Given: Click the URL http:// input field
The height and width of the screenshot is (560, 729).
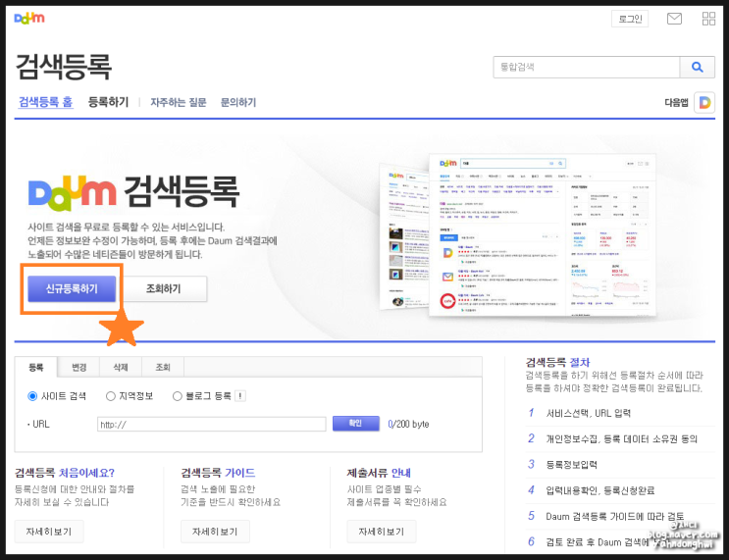Looking at the screenshot, I should pos(212,425).
